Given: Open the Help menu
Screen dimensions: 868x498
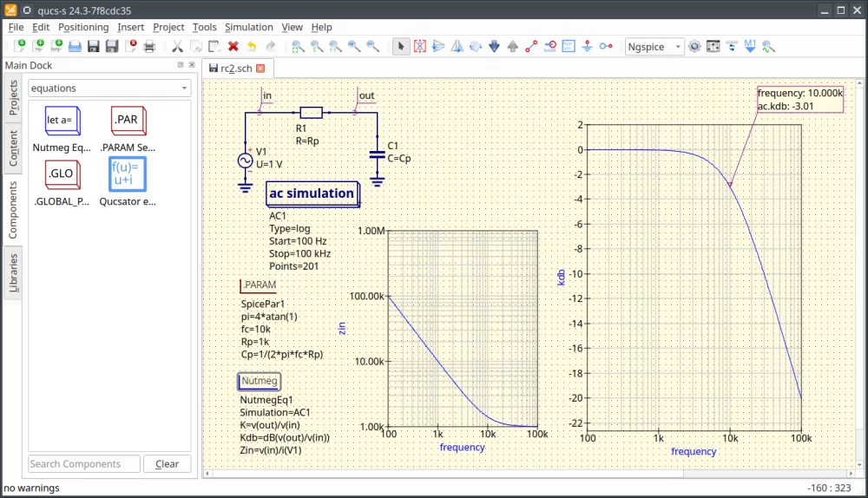Looking at the screenshot, I should 321,27.
